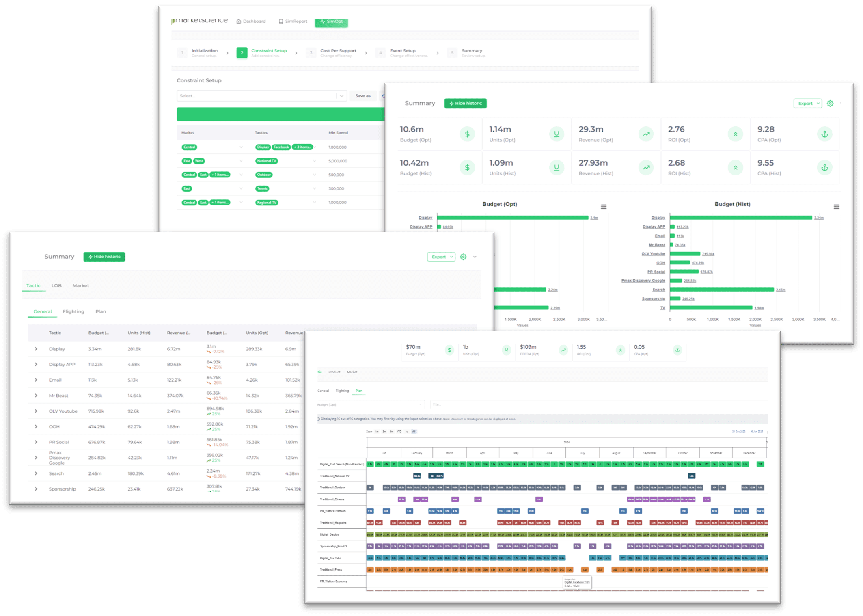Screen dimensions: 863x616
Task: Click the Regional TV tactic tag
Action: (267, 203)
